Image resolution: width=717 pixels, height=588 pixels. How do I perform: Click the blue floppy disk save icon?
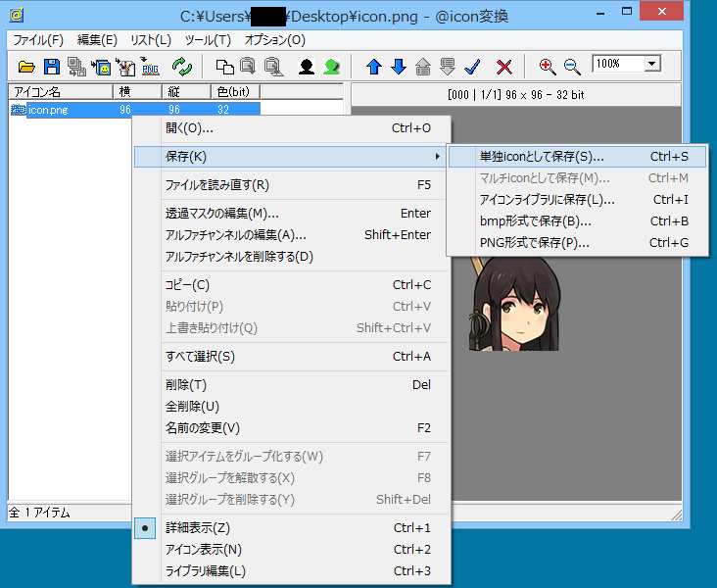click(51, 67)
